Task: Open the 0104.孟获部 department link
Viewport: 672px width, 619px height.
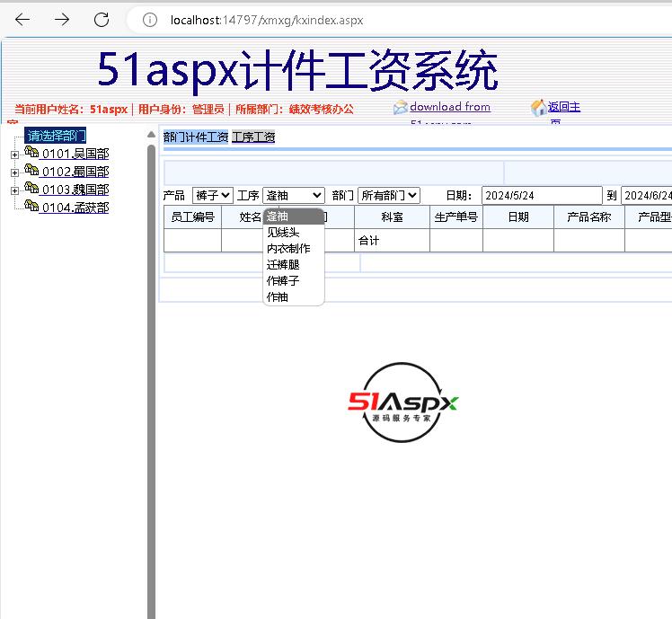Action: tap(75, 208)
